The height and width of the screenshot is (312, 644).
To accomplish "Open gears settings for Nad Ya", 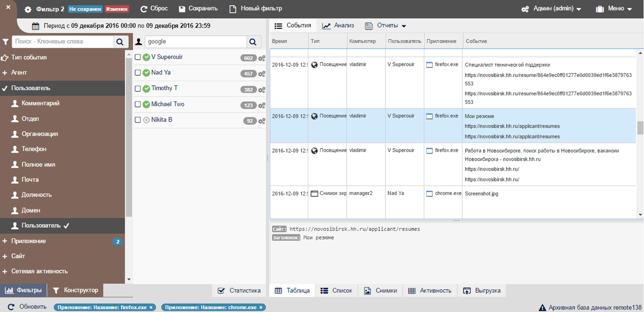I will [x=261, y=74].
